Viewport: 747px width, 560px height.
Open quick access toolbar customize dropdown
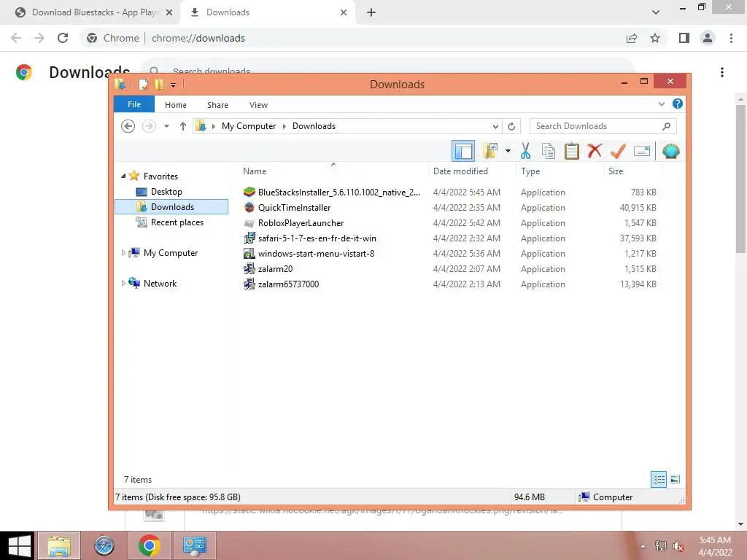(x=174, y=85)
